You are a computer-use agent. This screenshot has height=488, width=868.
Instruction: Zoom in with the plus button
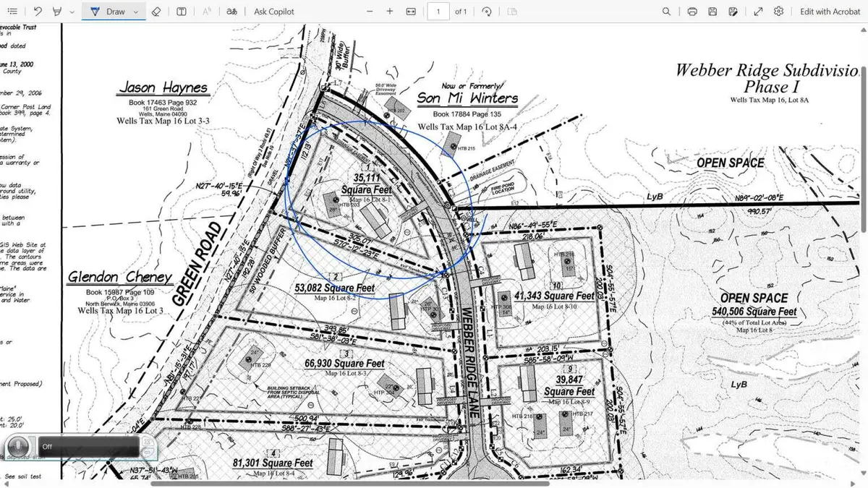tap(390, 12)
